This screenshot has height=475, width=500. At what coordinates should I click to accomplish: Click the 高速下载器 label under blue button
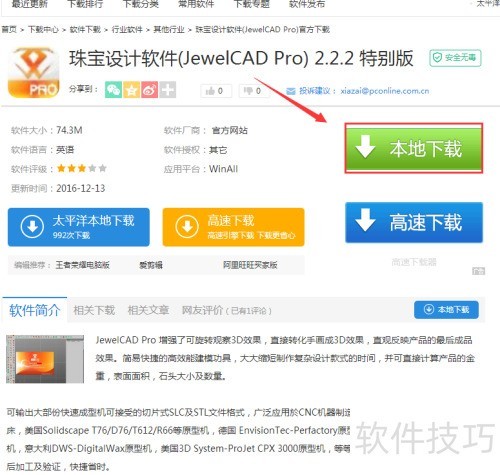[414, 262]
